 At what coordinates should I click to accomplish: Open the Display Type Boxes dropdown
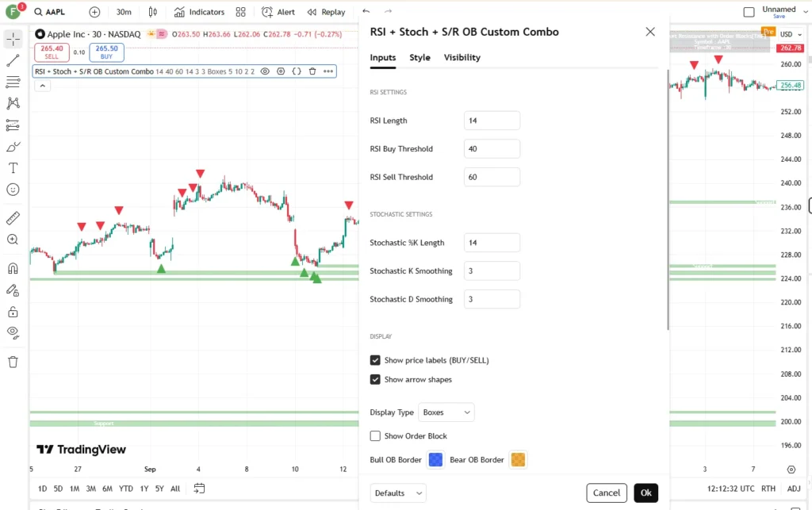446,412
